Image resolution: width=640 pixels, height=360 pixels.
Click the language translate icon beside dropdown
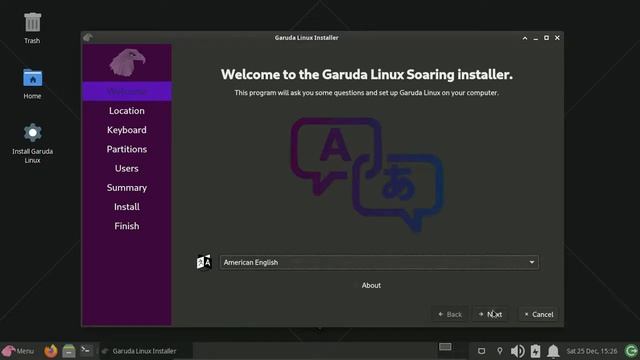pos(204,262)
